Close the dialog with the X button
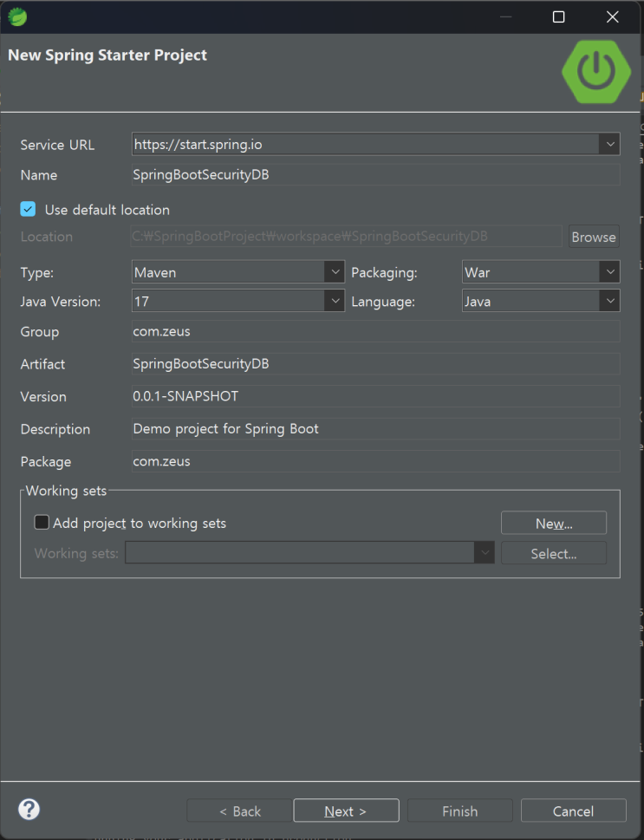 [x=613, y=17]
